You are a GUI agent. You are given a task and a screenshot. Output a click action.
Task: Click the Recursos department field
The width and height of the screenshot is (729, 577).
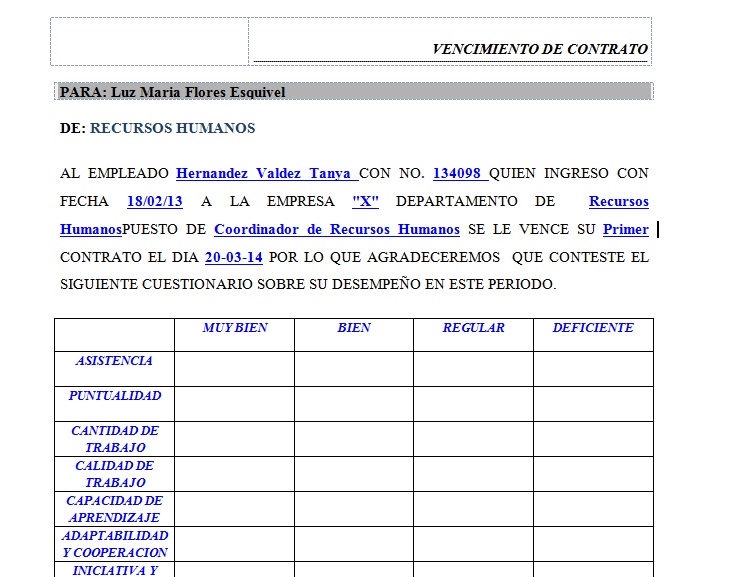pyautogui.click(x=619, y=201)
